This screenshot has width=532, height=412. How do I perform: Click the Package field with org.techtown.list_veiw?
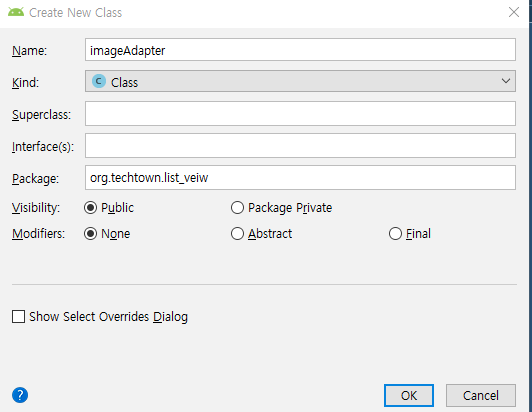pyautogui.click(x=300, y=177)
